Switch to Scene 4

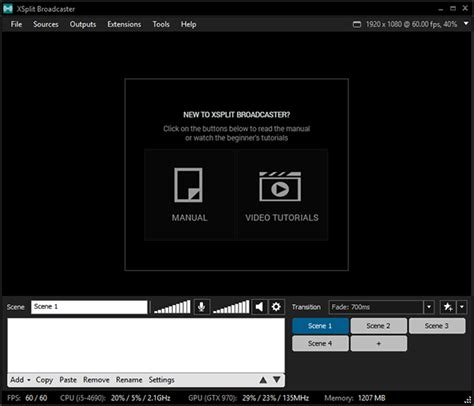pos(320,343)
